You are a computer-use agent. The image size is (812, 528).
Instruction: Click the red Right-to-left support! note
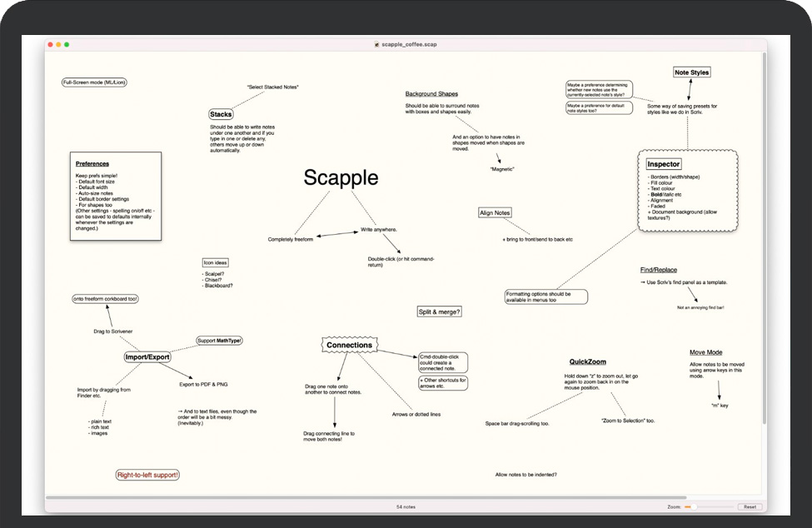[147, 475]
